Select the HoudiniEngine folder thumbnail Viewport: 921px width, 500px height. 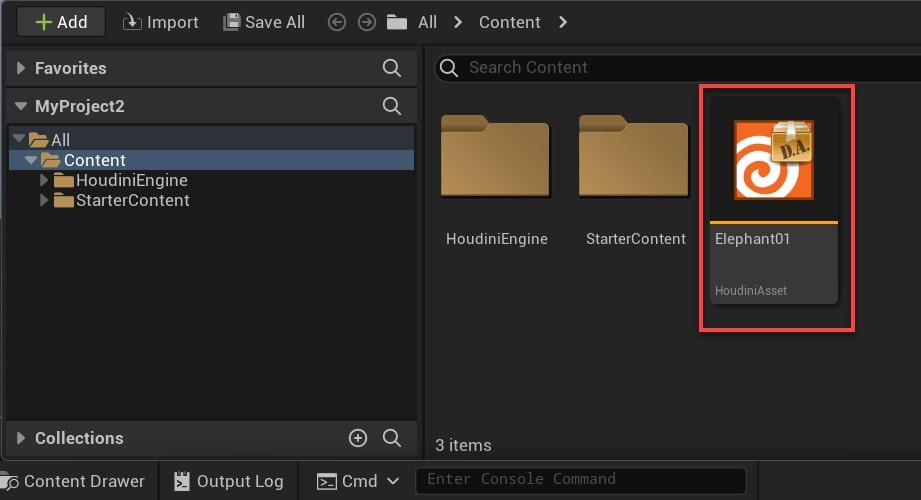(x=495, y=156)
